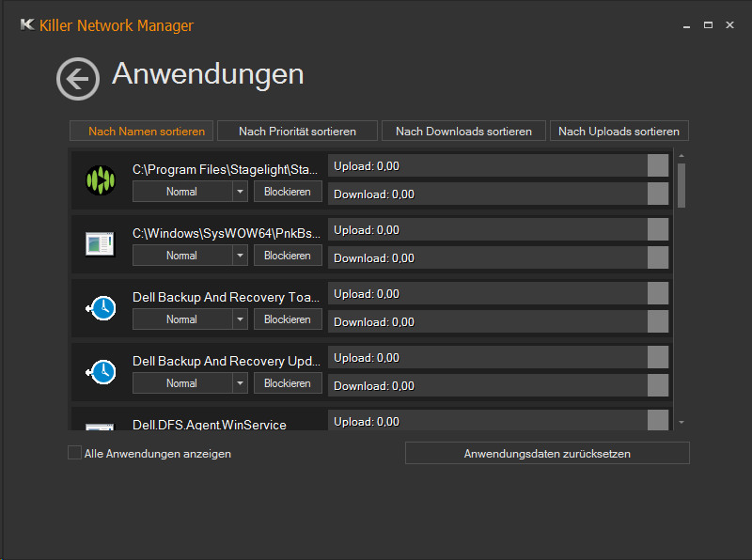Click Dell.DFS.Agent.WinService Upload bar
The height and width of the screenshot is (560, 752).
click(498, 421)
